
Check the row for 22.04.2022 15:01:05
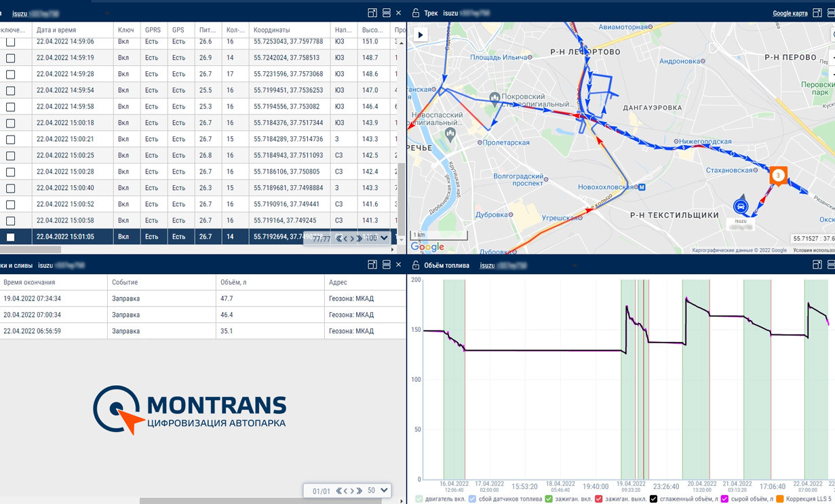(10, 237)
